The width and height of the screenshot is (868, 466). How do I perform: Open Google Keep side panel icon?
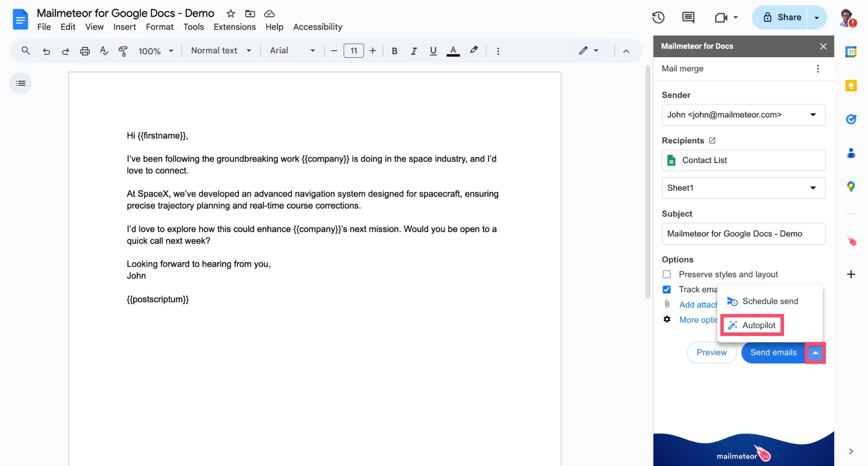click(851, 85)
